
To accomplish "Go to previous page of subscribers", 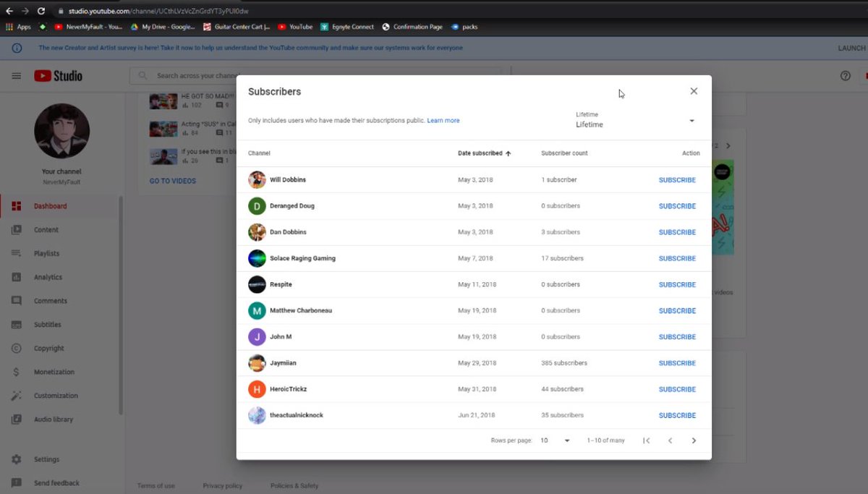I will [671, 440].
